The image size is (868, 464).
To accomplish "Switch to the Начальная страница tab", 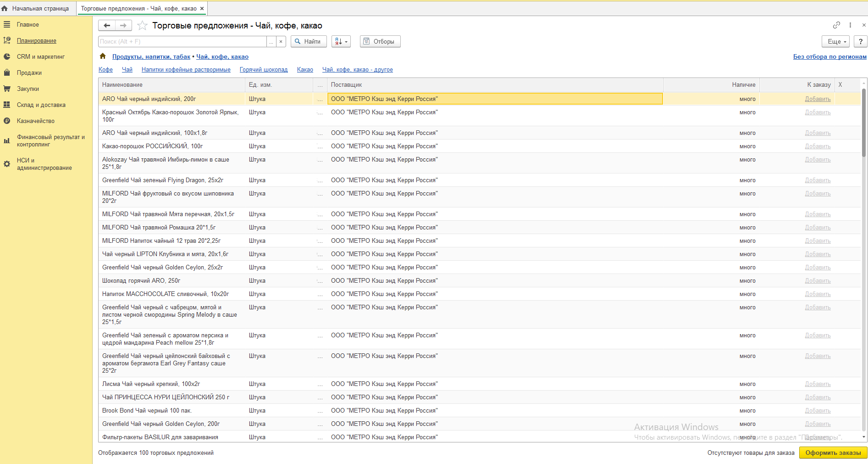I will [39, 8].
